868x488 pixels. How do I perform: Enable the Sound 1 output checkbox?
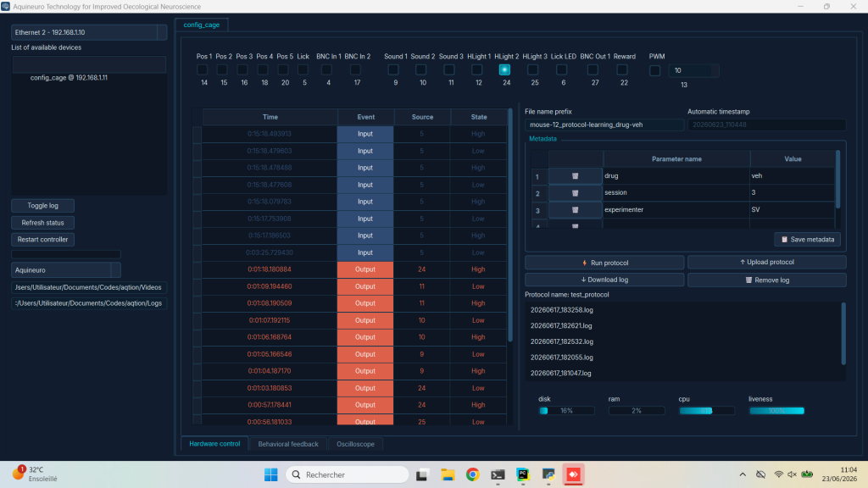coord(393,69)
